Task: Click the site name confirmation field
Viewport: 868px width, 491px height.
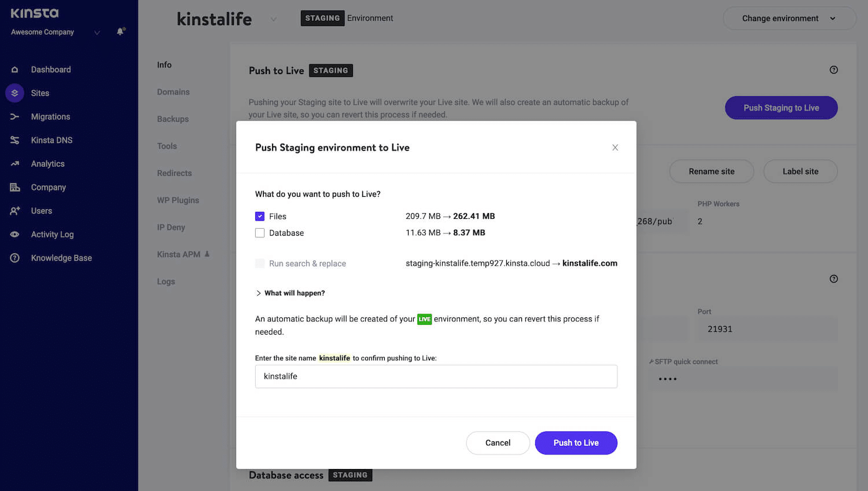Action: 436,376
